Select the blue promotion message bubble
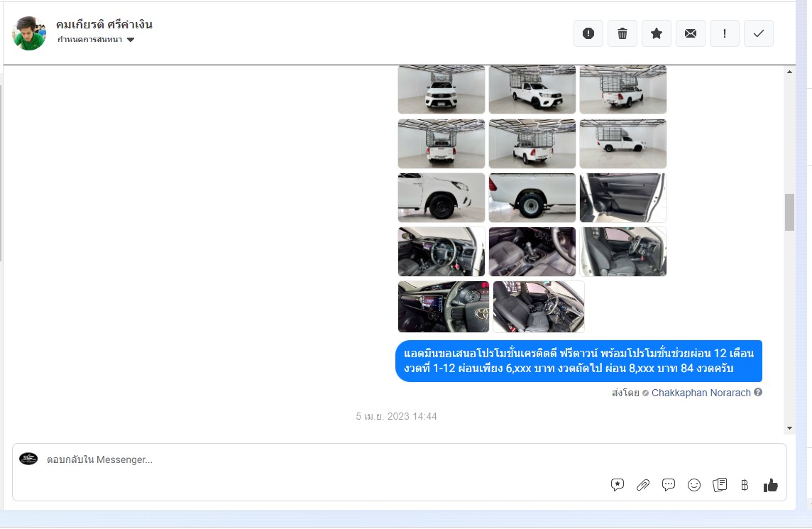812x529 pixels. [x=578, y=361]
